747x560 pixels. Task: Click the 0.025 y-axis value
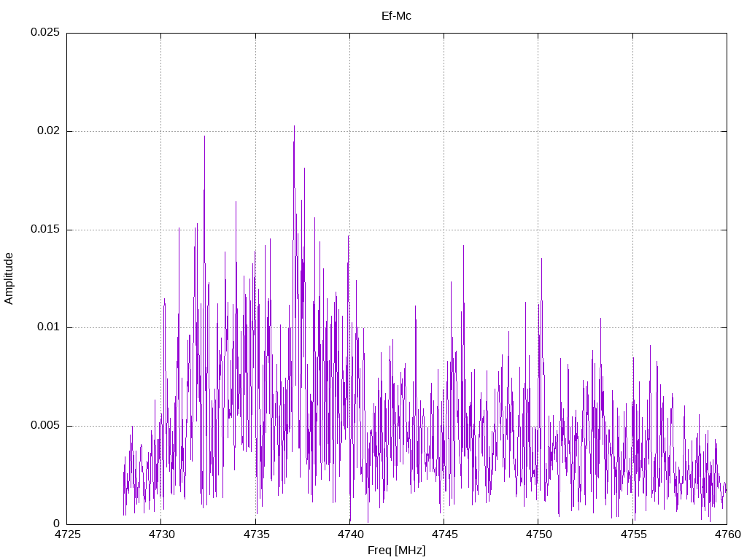coord(45,32)
